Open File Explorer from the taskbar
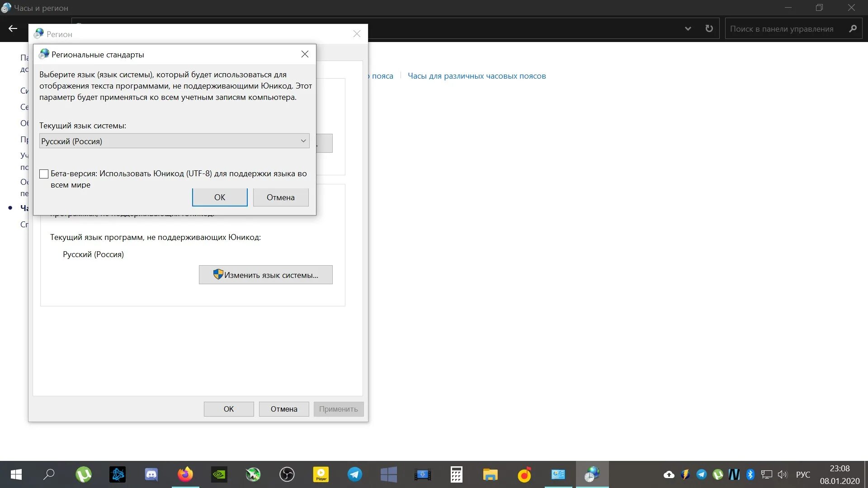This screenshot has width=868, height=488. [490, 474]
